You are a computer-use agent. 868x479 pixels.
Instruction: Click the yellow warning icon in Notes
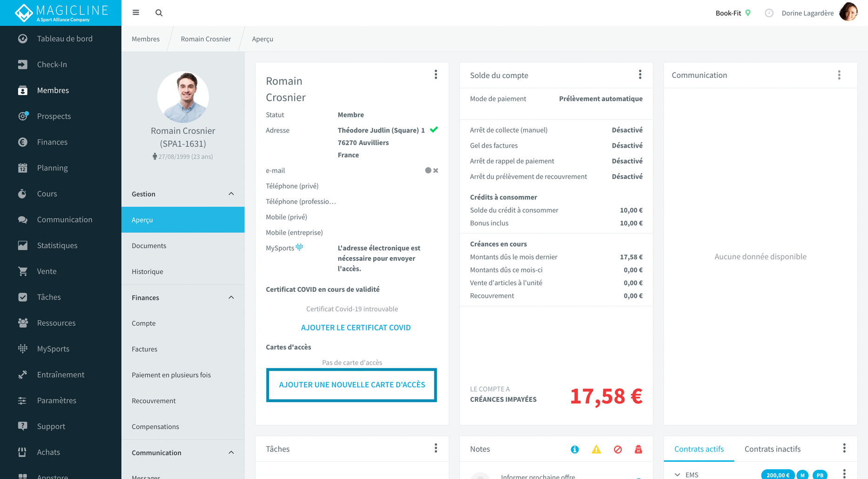point(596,449)
